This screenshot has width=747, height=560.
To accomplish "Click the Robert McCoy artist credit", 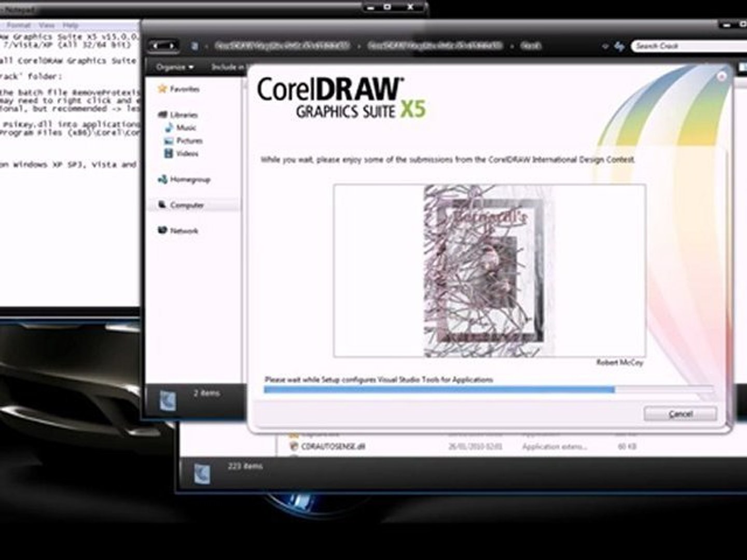I will [619, 362].
